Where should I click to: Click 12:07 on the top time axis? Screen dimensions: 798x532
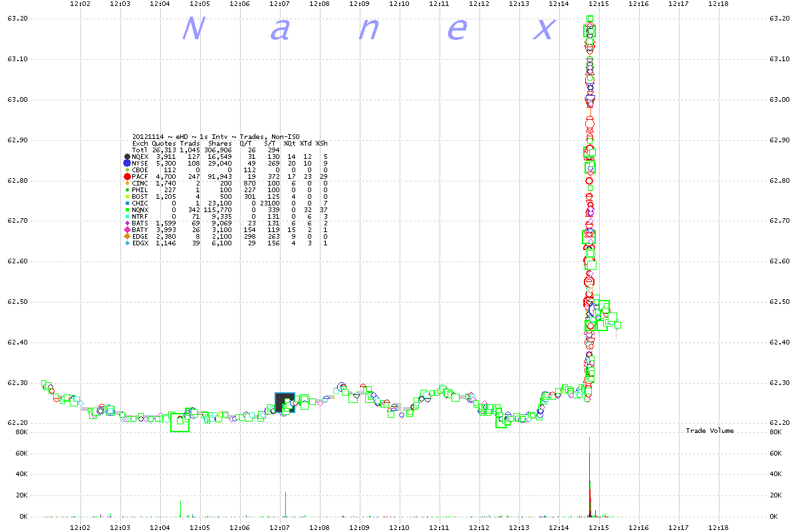279,4
